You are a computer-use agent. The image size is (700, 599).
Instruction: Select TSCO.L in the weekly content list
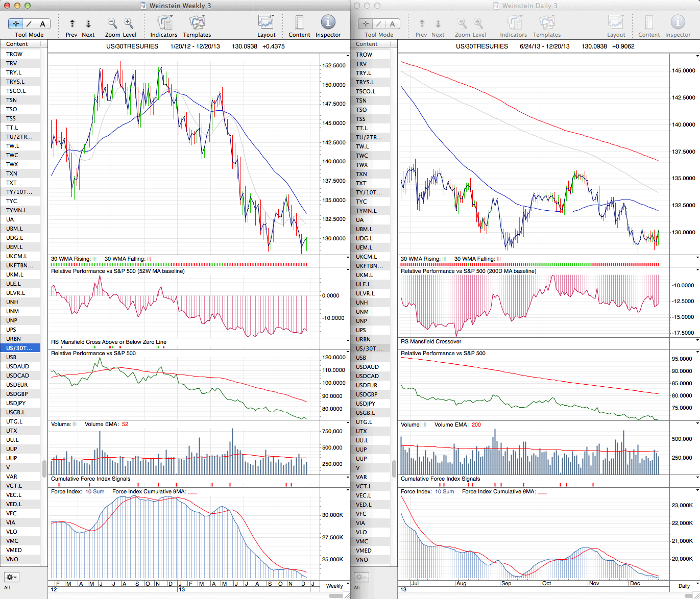(x=16, y=91)
